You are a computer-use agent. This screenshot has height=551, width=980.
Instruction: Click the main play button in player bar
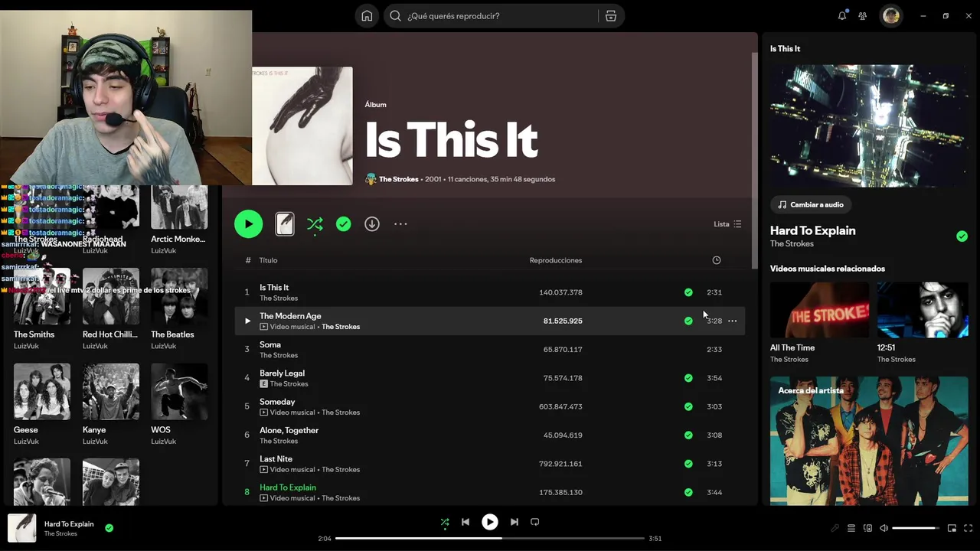click(x=490, y=522)
